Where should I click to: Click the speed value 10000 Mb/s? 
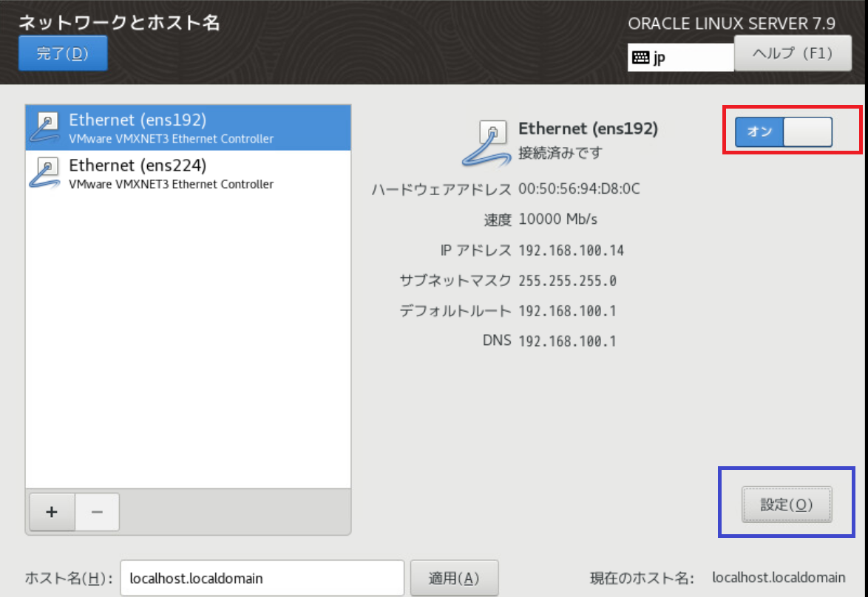pyautogui.click(x=557, y=219)
